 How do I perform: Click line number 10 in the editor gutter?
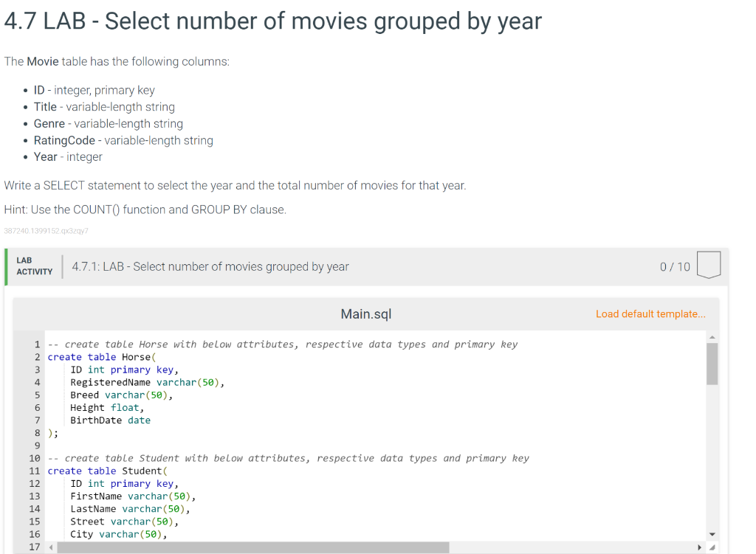click(34, 457)
